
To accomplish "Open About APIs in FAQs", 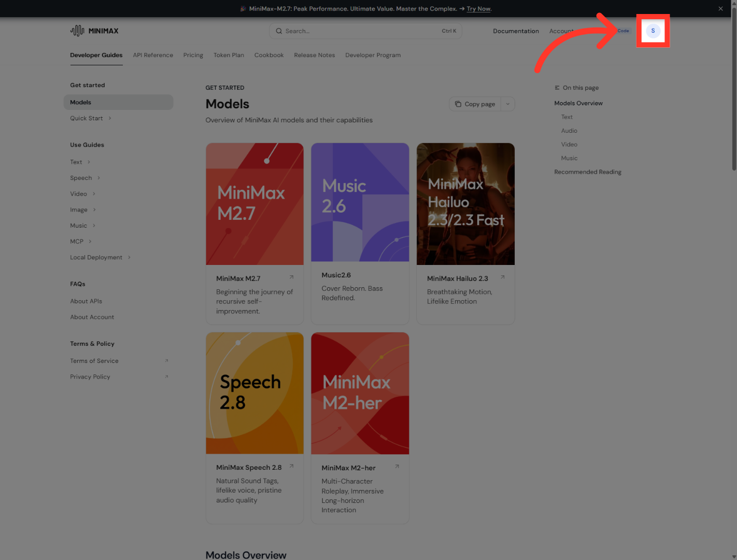I will [x=86, y=301].
